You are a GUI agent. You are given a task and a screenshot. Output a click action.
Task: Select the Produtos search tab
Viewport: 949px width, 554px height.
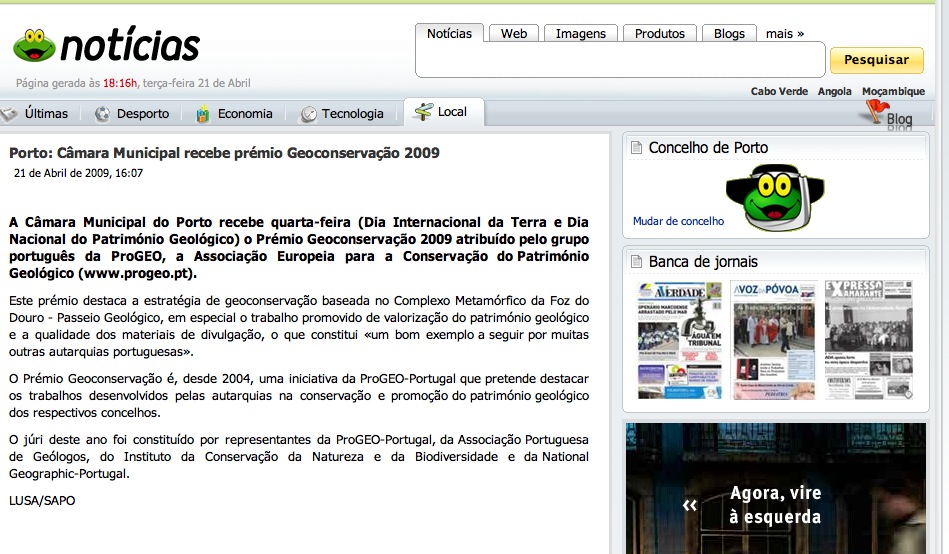point(660,34)
